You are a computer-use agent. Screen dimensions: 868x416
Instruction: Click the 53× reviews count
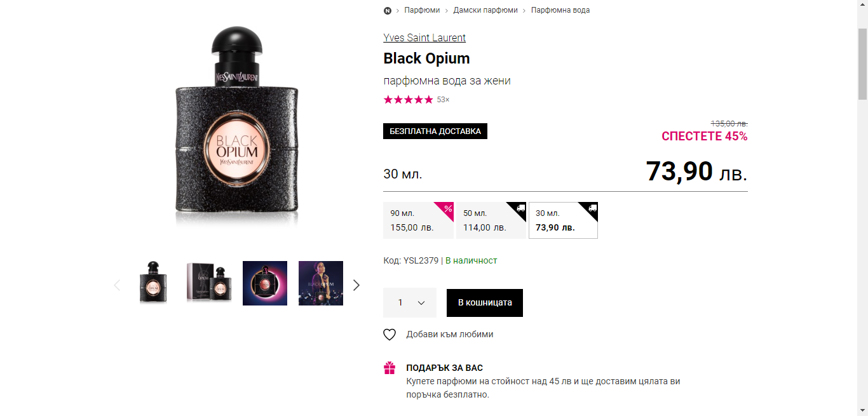pos(443,100)
